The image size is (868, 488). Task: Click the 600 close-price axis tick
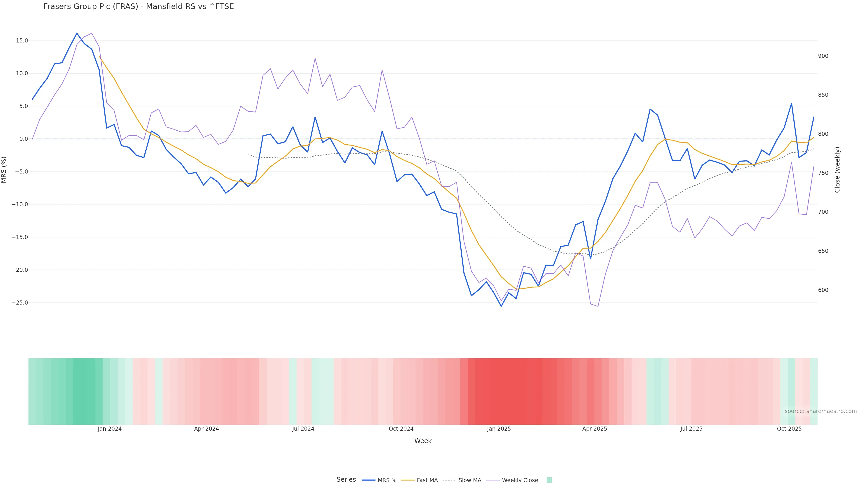(823, 290)
